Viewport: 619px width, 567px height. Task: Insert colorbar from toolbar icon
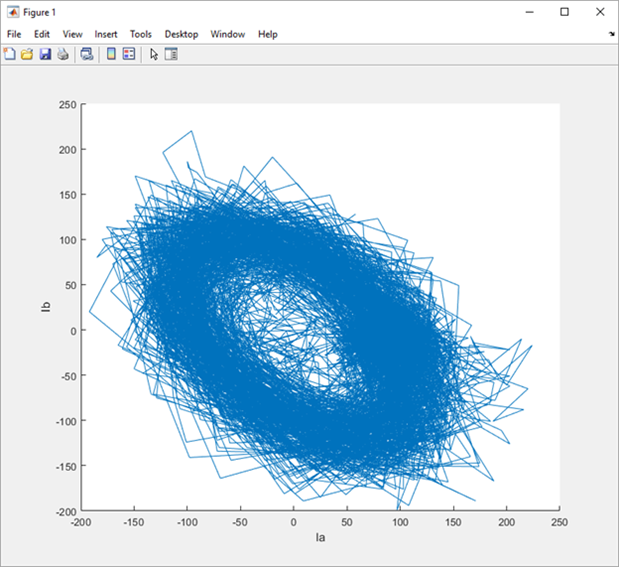tap(111, 54)
